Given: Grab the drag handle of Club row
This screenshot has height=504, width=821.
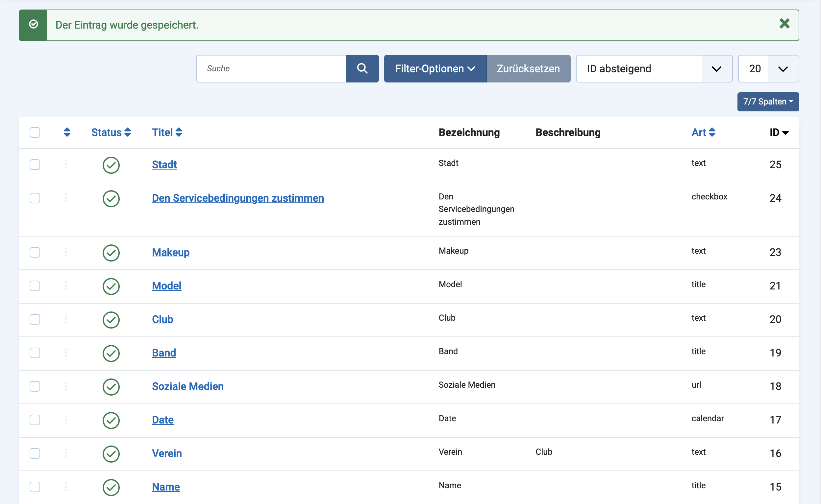Looking at the screenshot, I should tap(66, 319).
